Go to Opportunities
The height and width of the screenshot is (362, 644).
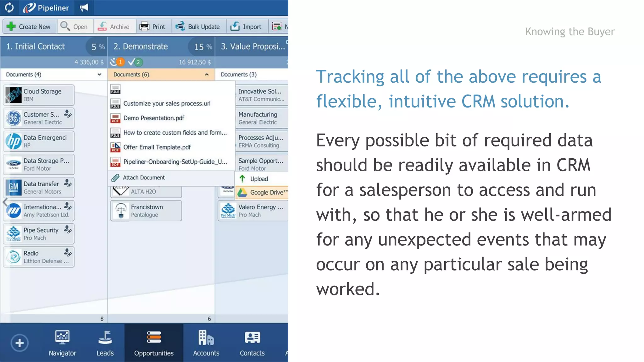(154, 343)
